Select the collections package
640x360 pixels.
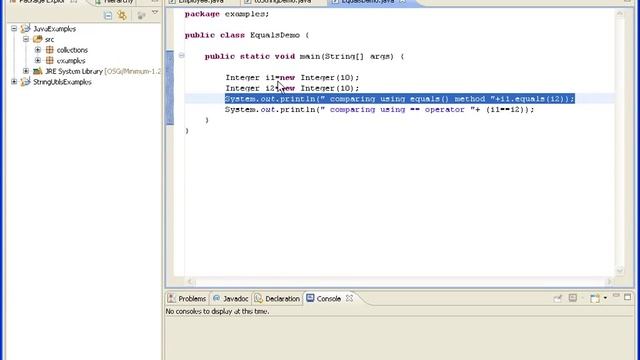72,50
